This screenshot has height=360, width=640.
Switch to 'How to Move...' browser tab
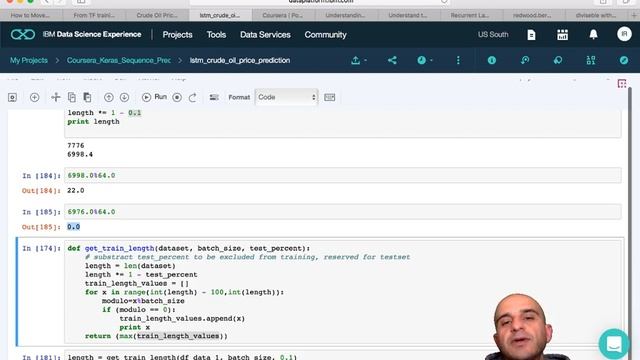tap(31, 16)
